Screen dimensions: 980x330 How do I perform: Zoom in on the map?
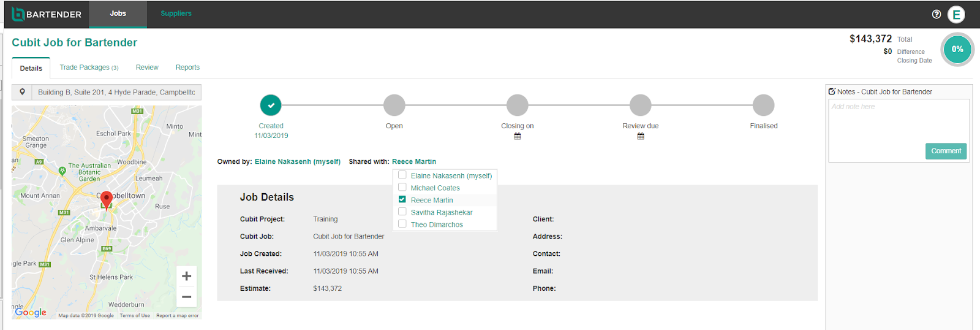click(186, 276)
